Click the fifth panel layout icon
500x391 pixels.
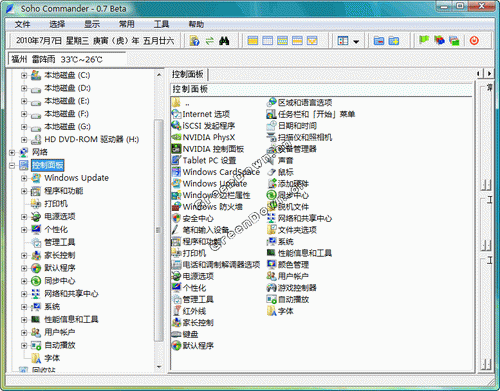coord(312,41)
